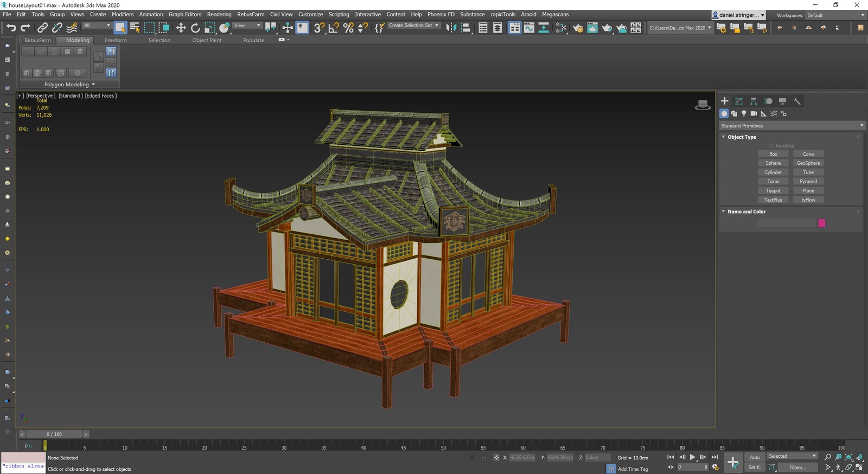Switch to the Modify panel tab
The height and width of the screenshot is (474, 868).
point(739,101)
